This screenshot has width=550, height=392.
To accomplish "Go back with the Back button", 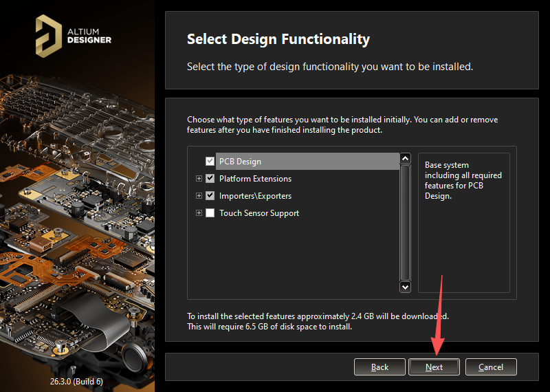I will (379, 367).
